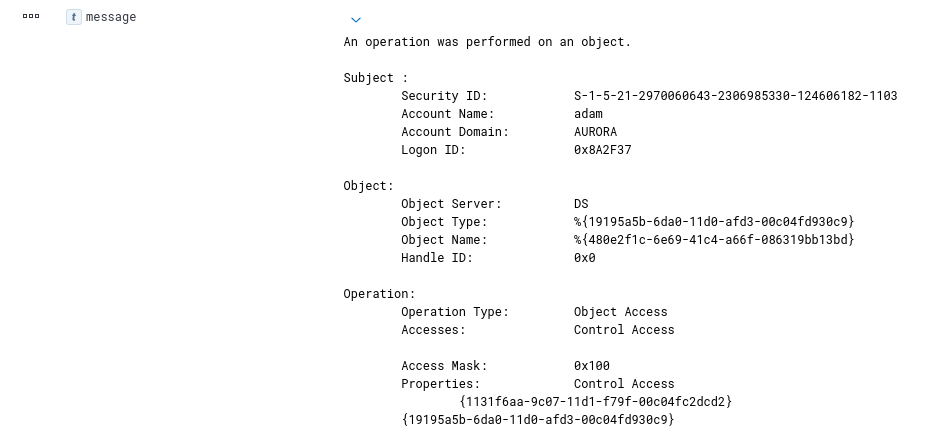Click the Accesses value Control Access
Screen dimensions: 933x439
pyautogui.click(x=624, y=330)
